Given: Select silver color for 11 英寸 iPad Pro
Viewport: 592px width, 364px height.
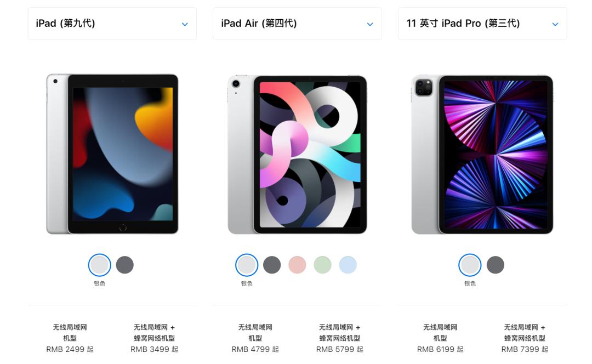Looking at the screenshot, I should point(470,265).
